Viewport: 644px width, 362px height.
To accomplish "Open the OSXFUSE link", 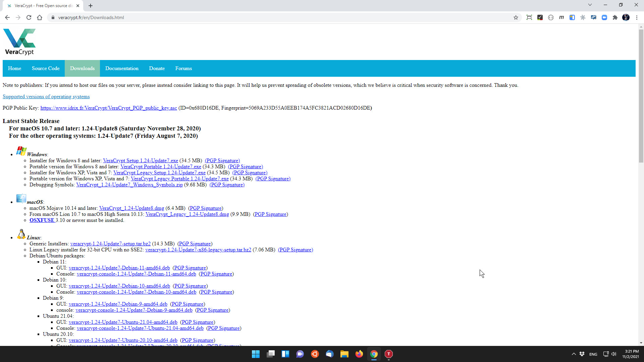I will click(x=42, y=220).
